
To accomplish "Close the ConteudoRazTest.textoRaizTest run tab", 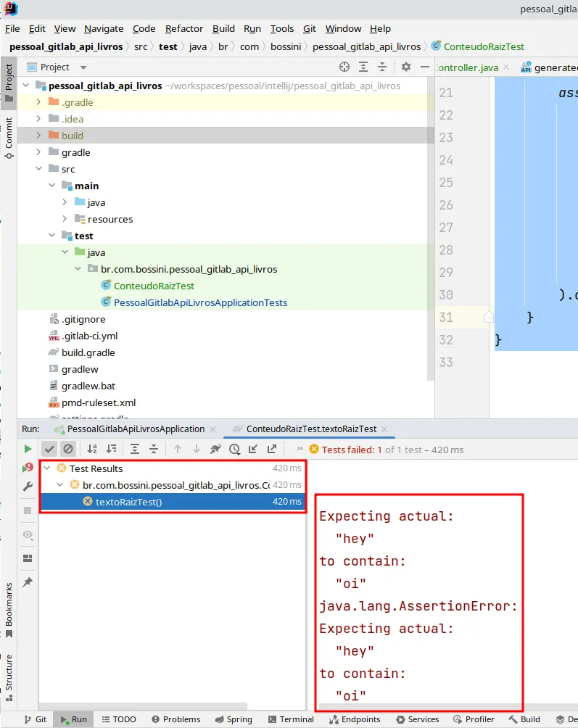I will [x=384, y=429].
